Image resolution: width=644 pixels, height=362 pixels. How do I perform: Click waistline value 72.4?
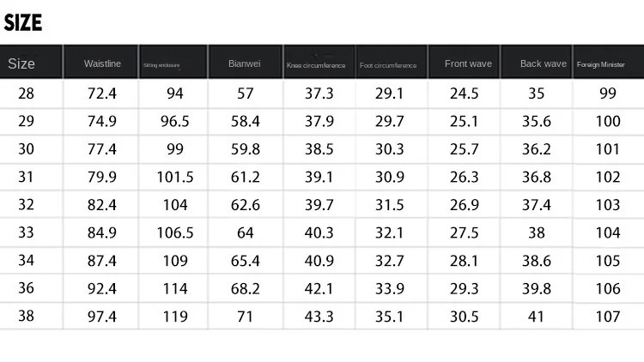tap(101, 94)
